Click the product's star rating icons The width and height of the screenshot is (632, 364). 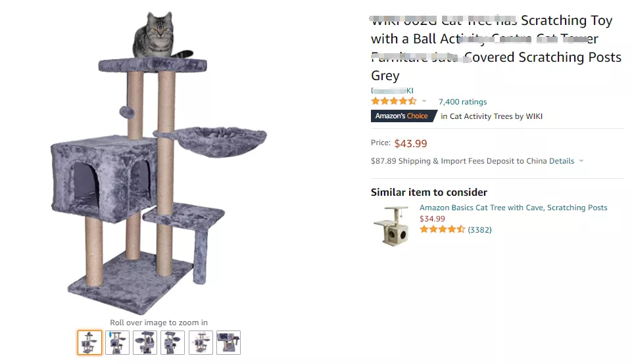point(393,101)
